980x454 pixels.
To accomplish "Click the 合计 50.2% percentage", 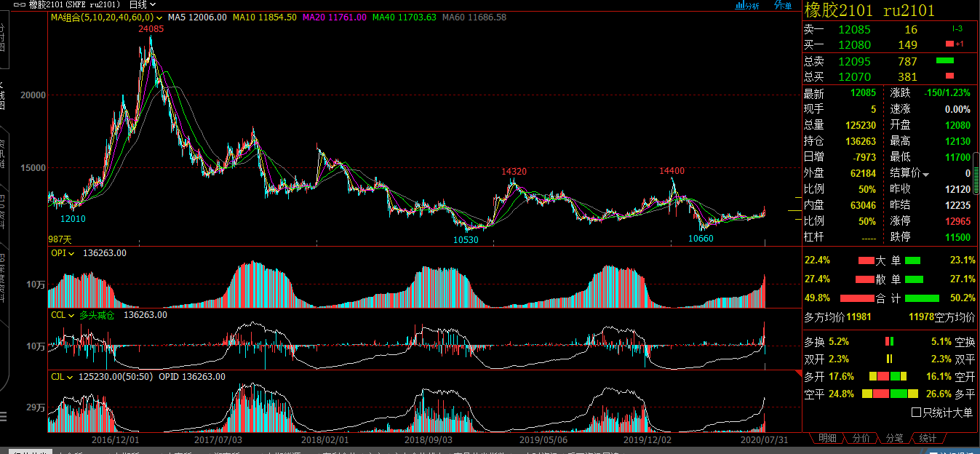I will coord(962,298).
